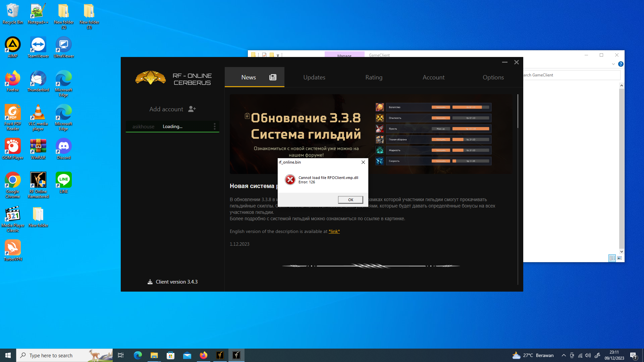Select the RF Online Remastered desktop icon
The image size is (644, 362).
coord(38,185)
